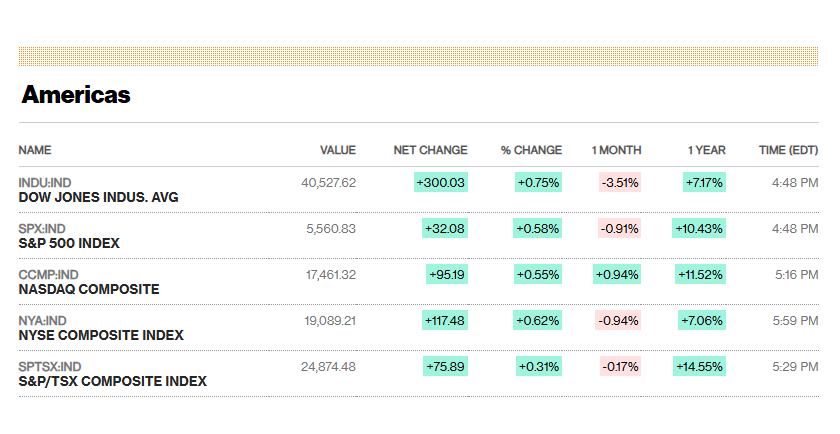Click the Dow Jones 4:48 PM time
The width and height of the screenshot is (840, 434).
(x=795, y=183)
